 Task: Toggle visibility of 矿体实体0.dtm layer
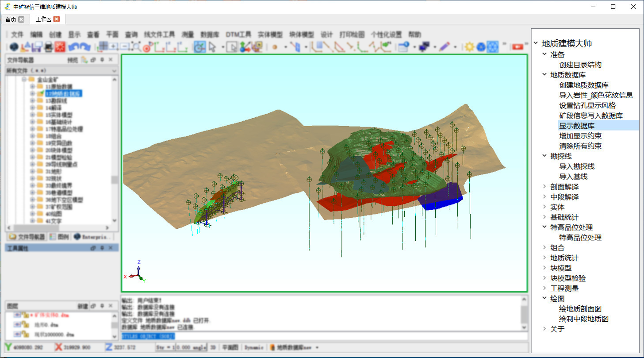click(x=17, y=315)
